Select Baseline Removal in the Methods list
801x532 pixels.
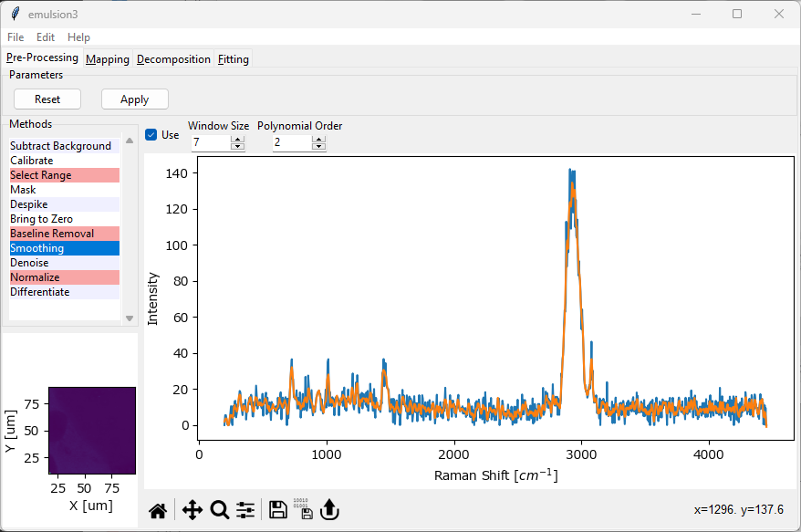point(52,234)
